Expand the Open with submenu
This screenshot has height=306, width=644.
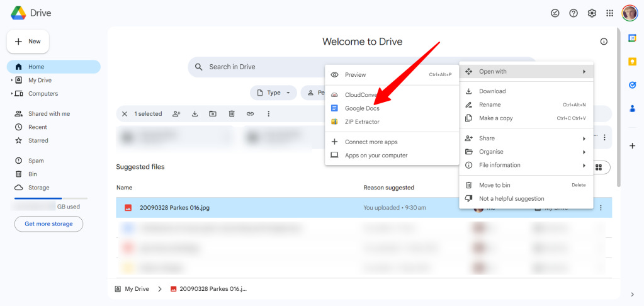[526, 72]
